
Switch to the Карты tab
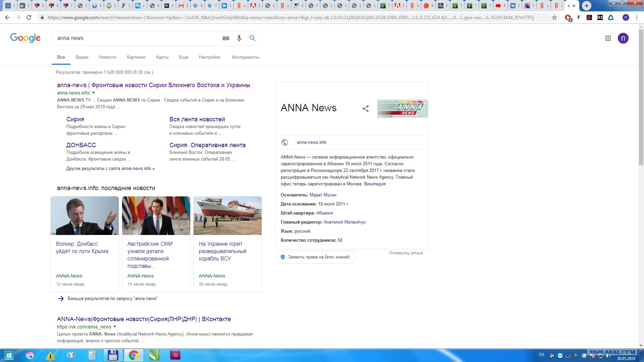(x=162, y=57)
